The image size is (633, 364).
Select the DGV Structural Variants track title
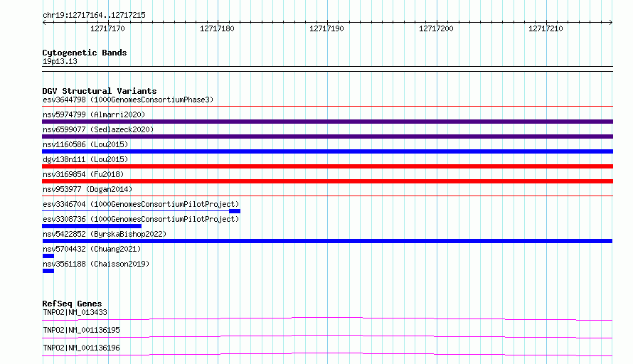(x=100, y=91)
